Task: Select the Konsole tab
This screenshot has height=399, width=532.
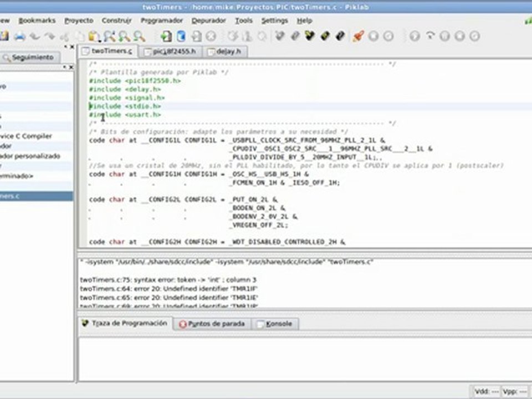Action: 275,324
